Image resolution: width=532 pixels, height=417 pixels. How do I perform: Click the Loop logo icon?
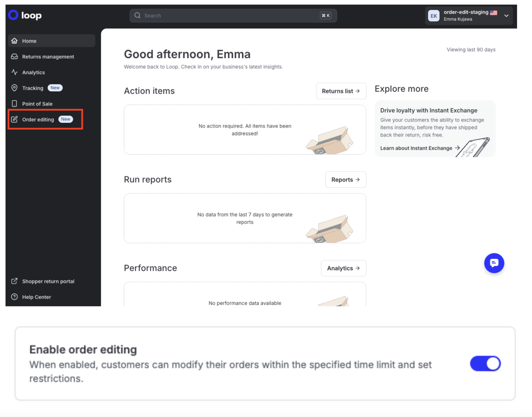click(13, 15)
